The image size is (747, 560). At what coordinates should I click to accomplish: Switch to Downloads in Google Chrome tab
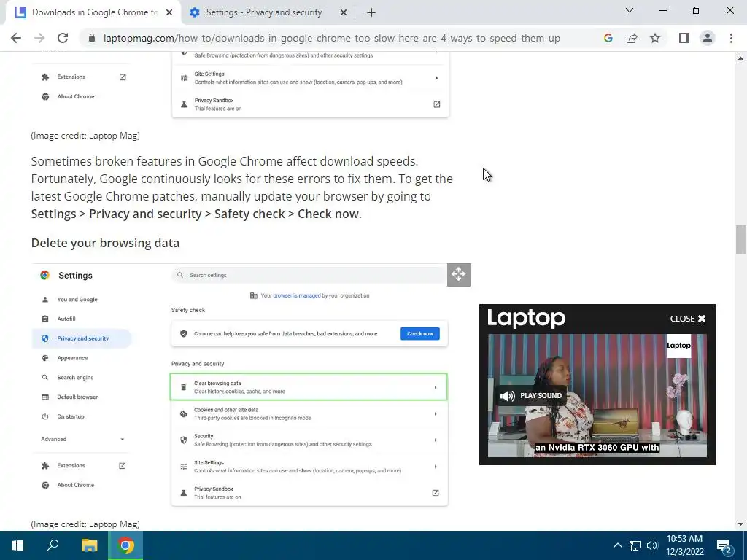tap(94, 12)
